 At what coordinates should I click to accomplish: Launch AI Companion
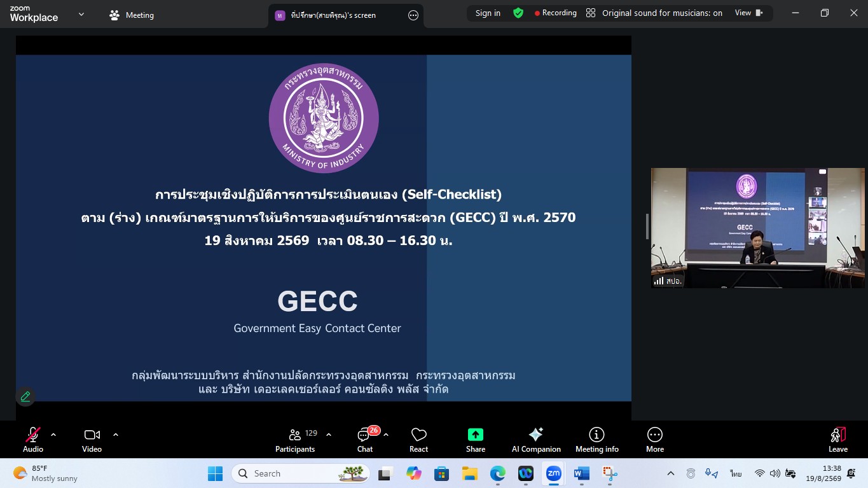click(x=536, y=440)
